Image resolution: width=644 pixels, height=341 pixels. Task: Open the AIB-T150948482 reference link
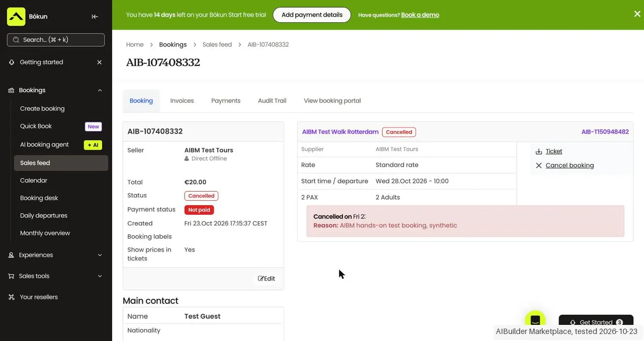click(x=605, y=132)
